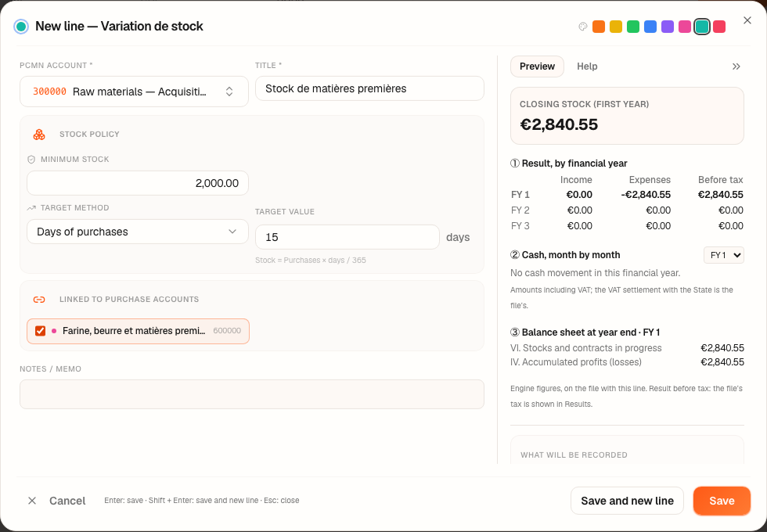Click the Save button
This screenshot has height=532, width=767.
[x=722, y=501]
